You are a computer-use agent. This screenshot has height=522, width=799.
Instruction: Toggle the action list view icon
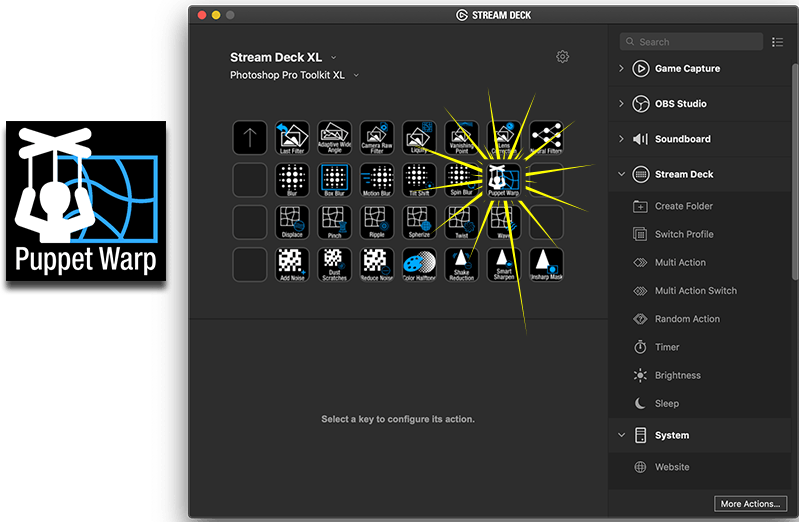click(x=777, y=42)
